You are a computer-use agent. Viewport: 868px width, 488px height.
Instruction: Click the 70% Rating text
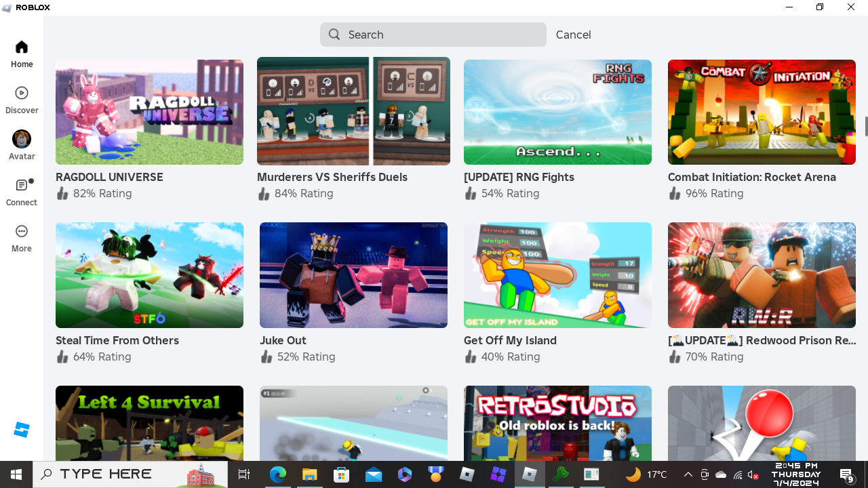click(x=715, y=357)
